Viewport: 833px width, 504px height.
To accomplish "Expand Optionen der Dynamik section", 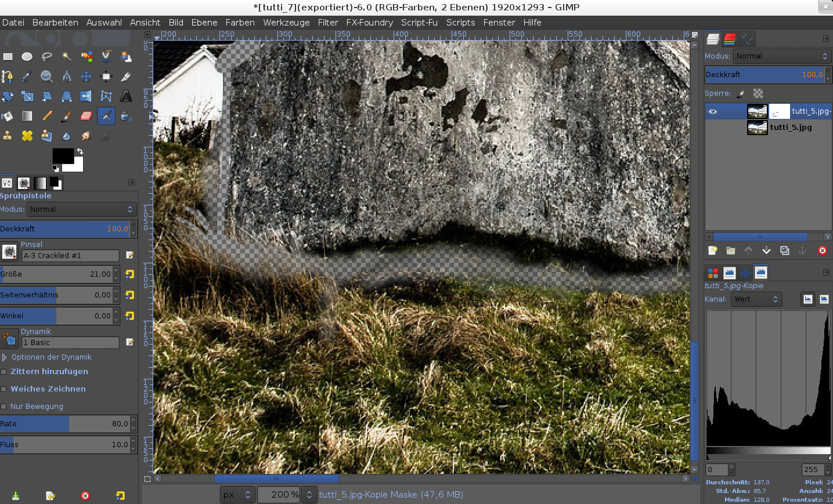I will [5, 357].
